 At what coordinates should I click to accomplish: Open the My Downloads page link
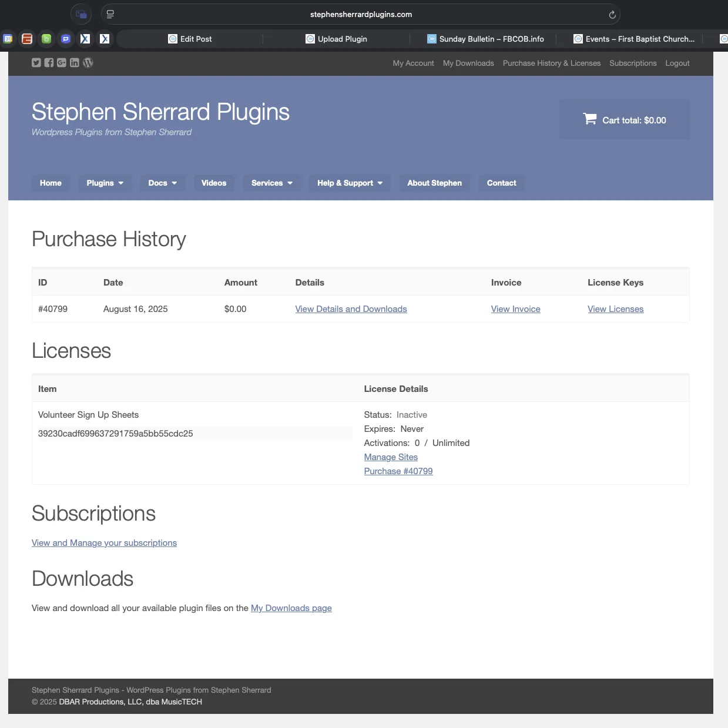291,608
